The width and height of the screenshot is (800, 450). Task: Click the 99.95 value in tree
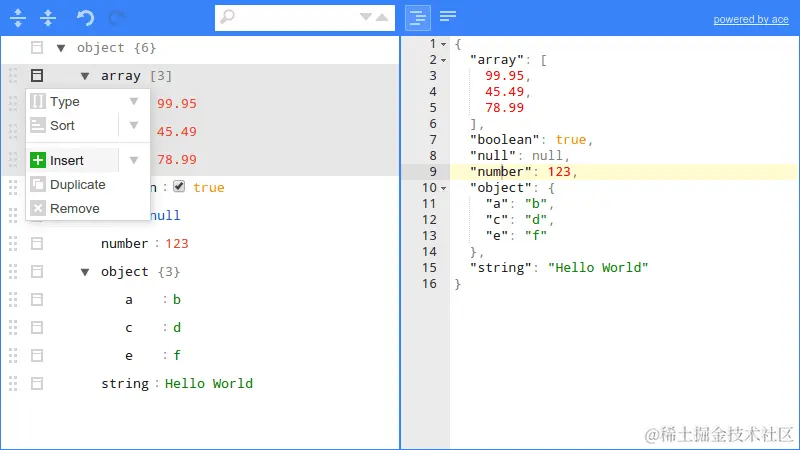pos(177,104)
